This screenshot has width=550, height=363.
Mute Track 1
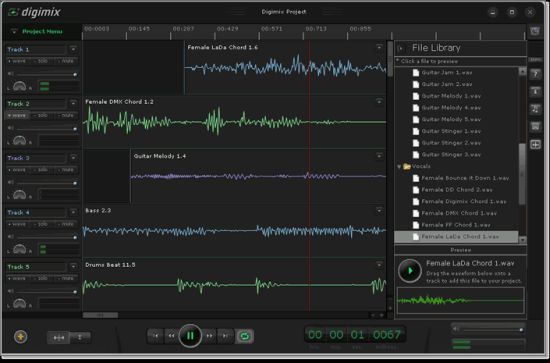[x=66, y=61]
